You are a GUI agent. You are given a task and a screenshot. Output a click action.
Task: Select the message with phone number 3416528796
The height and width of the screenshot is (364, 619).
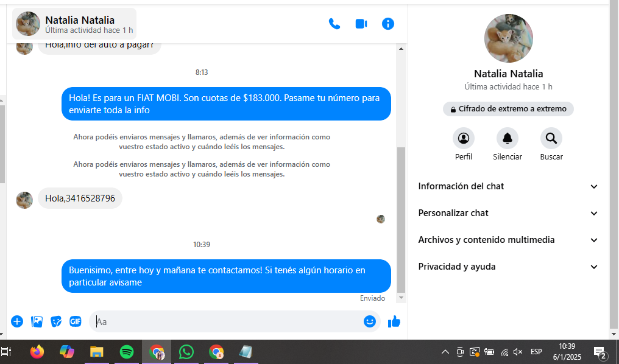[80, 198]
